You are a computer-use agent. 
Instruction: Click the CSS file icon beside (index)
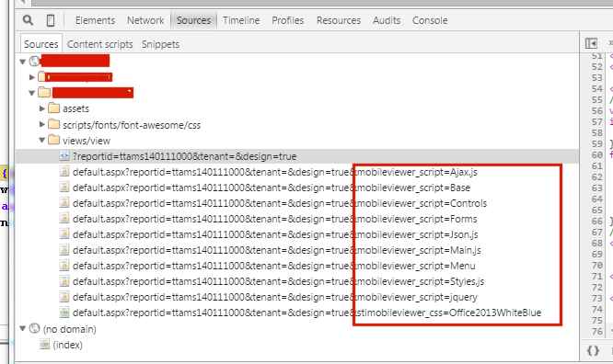44,344
